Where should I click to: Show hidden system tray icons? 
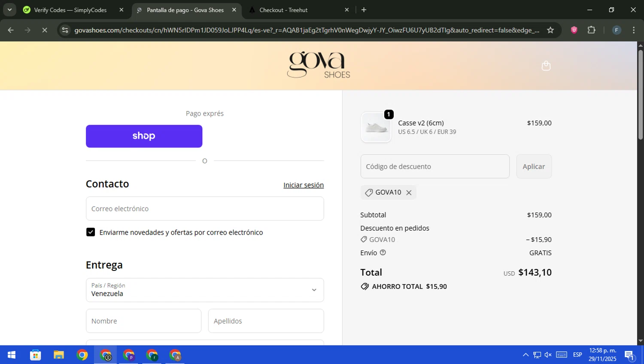[526, 355]
